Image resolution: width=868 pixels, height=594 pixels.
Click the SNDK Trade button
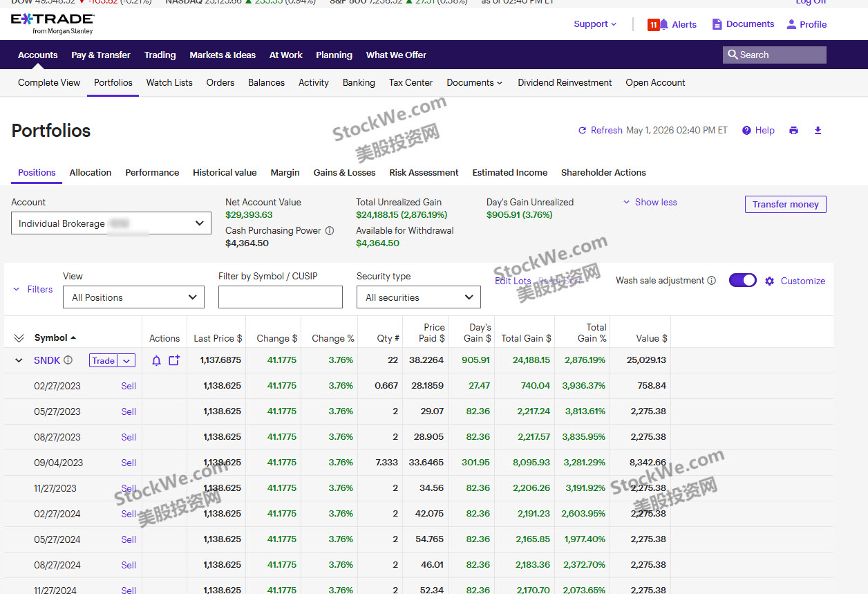(x=104, y=360)
